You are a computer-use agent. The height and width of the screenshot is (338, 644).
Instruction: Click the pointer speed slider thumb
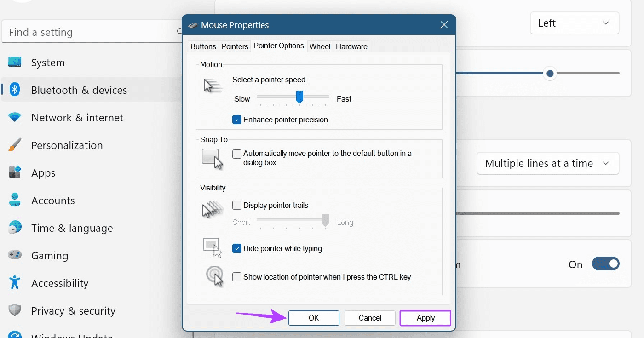click(299, 97)
